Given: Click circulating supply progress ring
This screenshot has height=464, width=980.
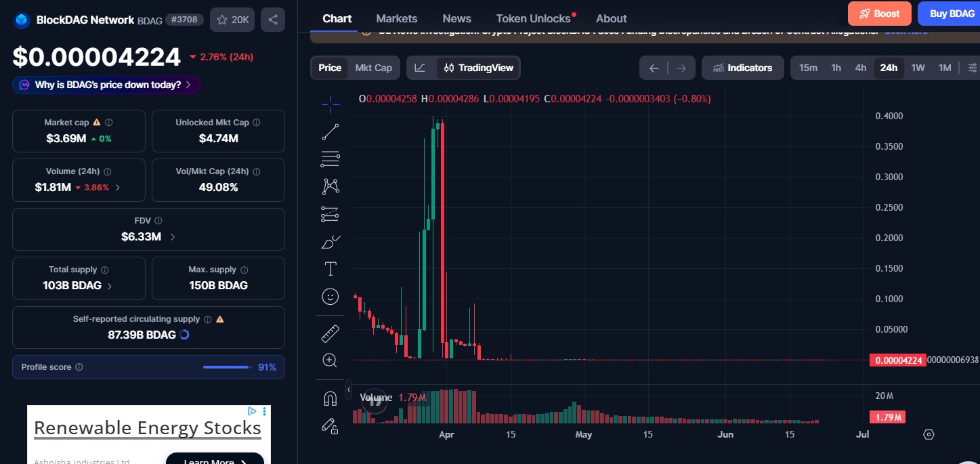Looking at the screenshot, I should (x=184, y=335).
